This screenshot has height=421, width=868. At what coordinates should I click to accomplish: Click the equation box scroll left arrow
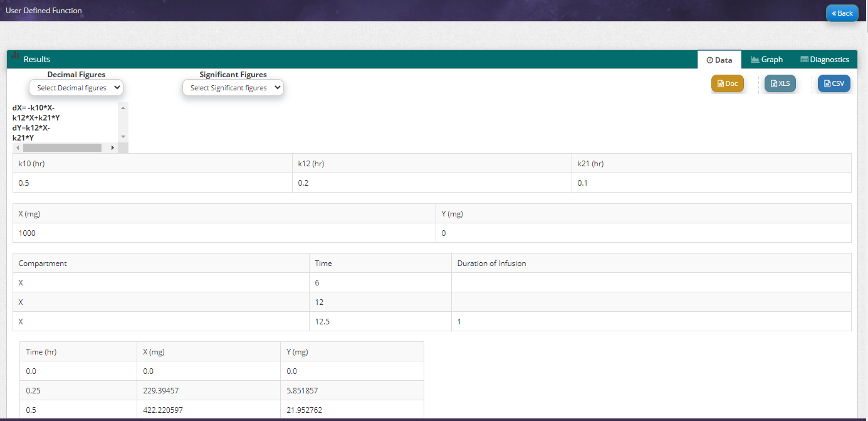(18, 147)
